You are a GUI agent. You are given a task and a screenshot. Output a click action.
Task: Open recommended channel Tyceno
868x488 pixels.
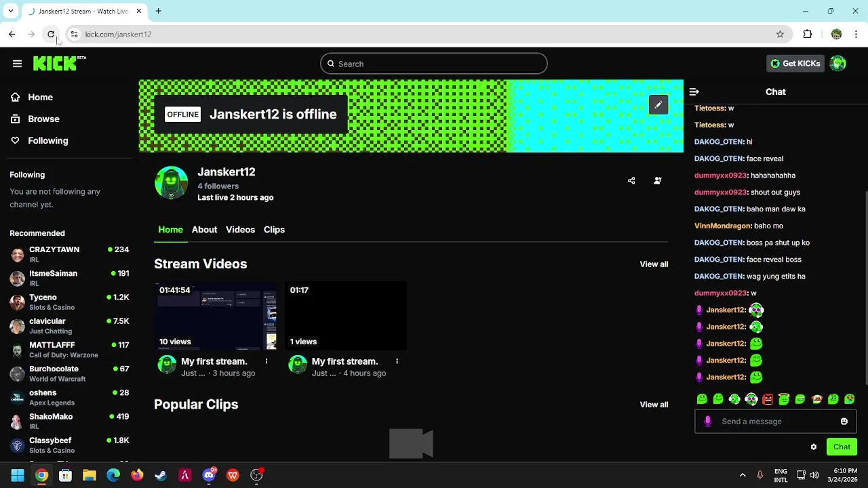69,302
